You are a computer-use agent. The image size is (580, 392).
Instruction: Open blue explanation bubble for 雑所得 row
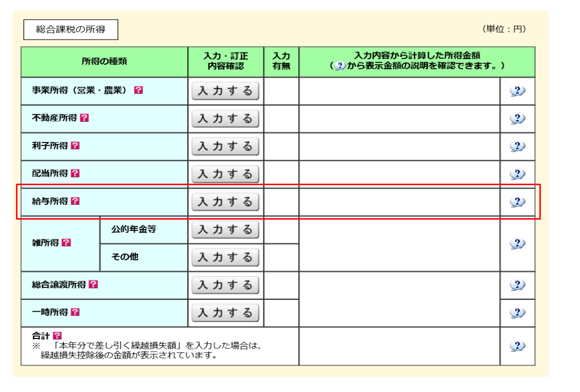tap(517, 243)
